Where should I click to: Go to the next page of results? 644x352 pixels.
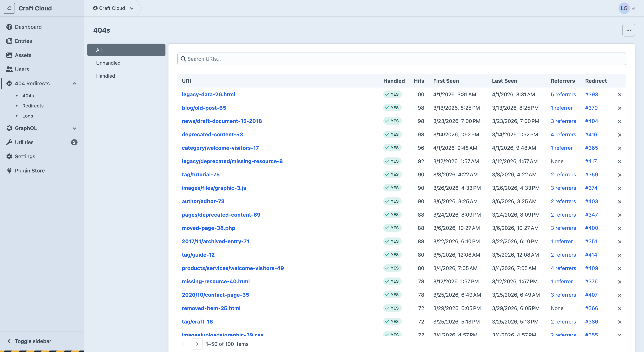pyautogui.click(x=197, y=344)
